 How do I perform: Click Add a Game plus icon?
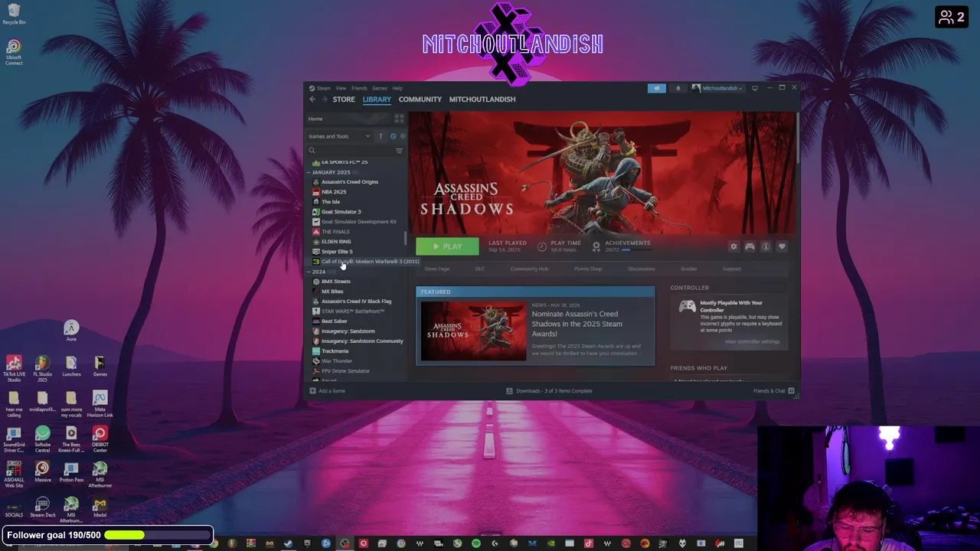point(312,391)
